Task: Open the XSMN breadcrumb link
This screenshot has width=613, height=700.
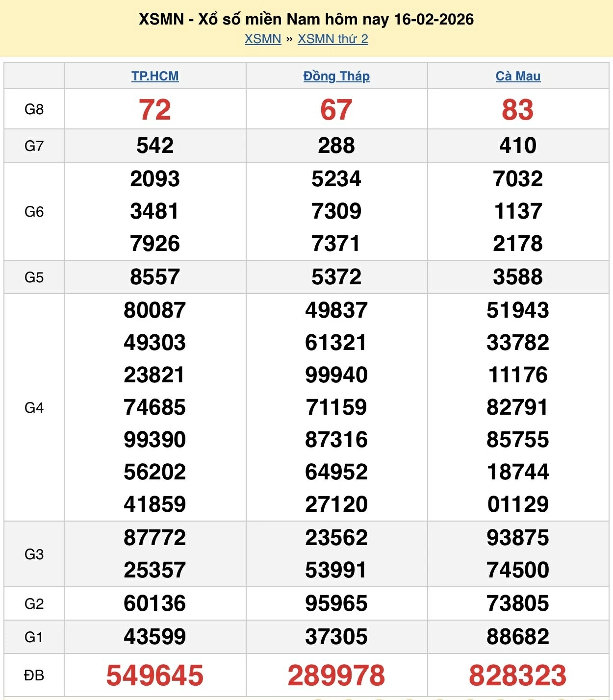Action: [263, 39]
